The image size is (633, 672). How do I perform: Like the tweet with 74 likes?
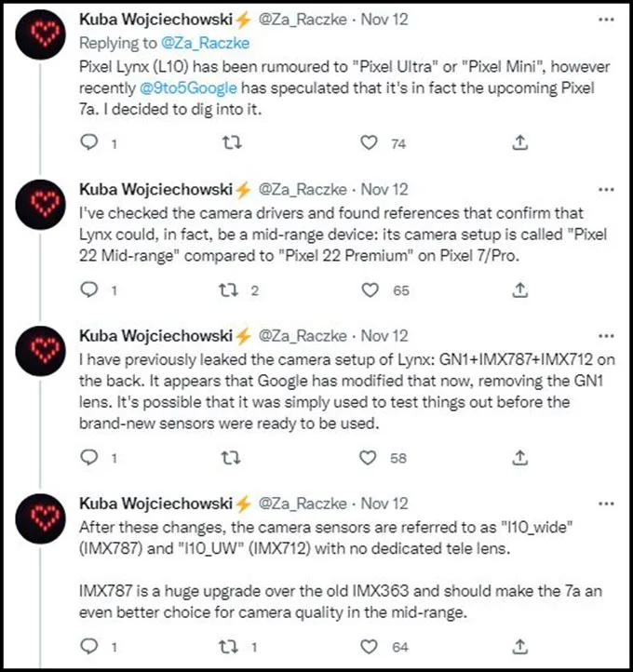(369, 142)
